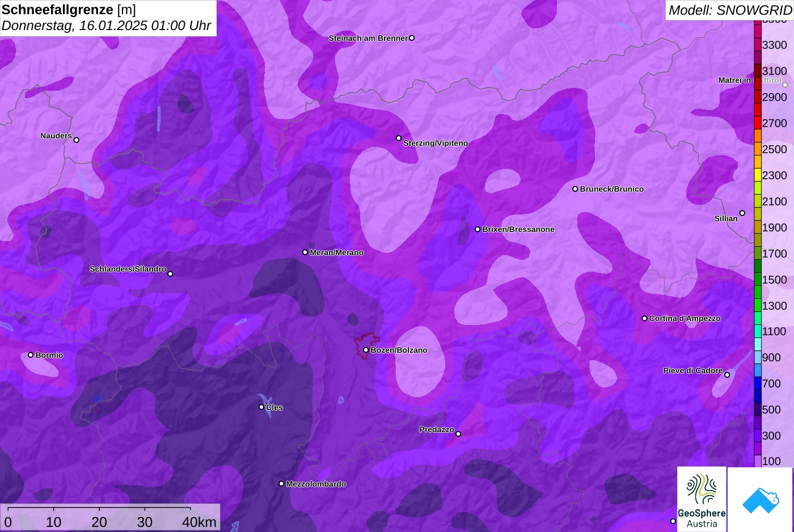Click the Bruneck/Brunico marker dot
This screenshot has width=794, height=532.
(x=575, y=189)
